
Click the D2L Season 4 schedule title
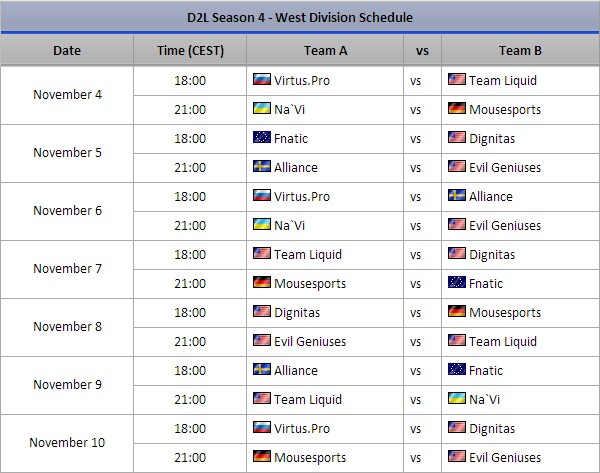[300, 17]
